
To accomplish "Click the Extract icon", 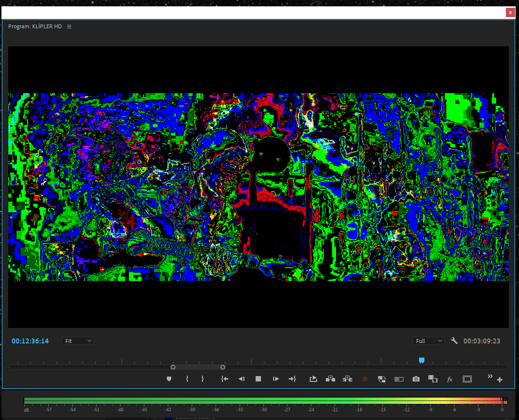I will pos(347,379).
